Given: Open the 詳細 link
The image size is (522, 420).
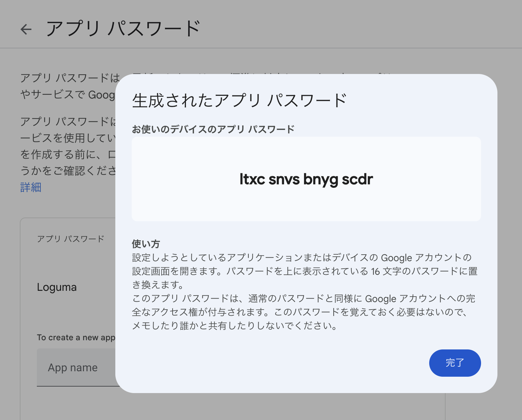Looking at the screenshot, I should coord(30,187).
